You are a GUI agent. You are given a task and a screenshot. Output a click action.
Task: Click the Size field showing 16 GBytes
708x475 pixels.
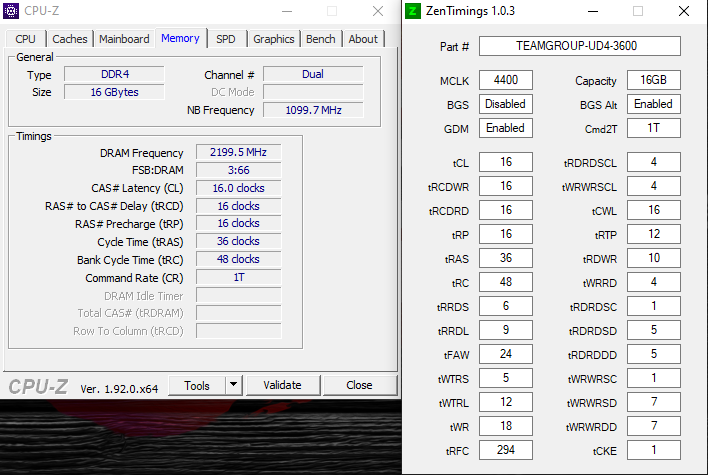pos(114,92)
